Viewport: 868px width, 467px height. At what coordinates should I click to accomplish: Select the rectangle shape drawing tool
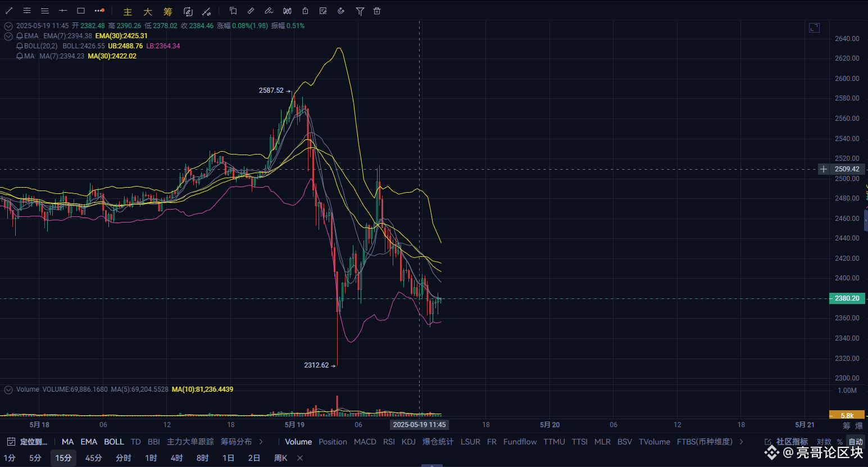81,11
